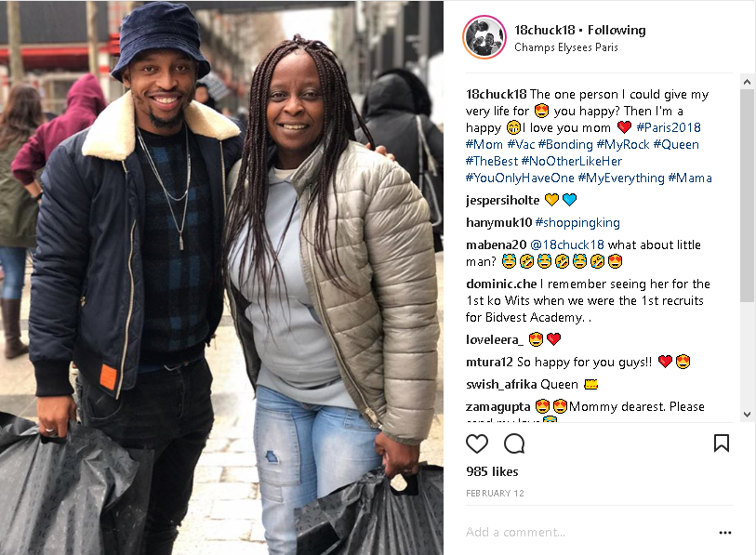Focus the Add a comment field

tap(590, 532)
